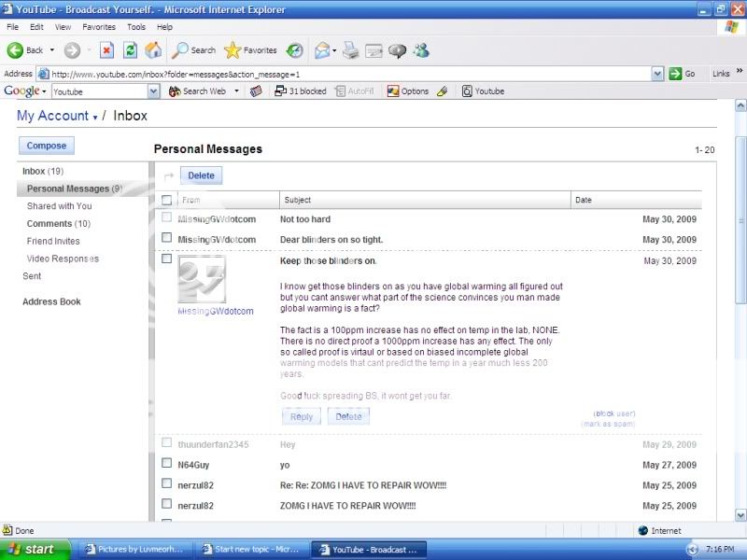Expand the Links toolbar chevron
Viewport: 747px width, 560px height.
coord(740,72)
